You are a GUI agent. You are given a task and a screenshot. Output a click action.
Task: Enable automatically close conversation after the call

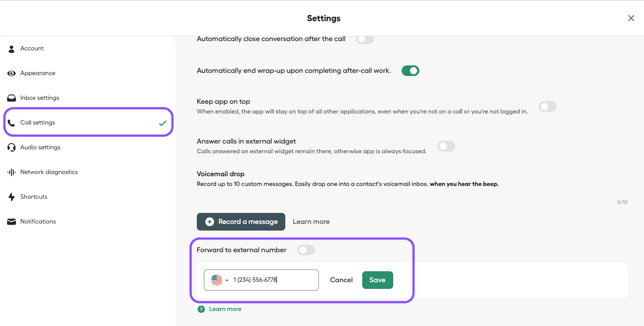pos(365,39)
